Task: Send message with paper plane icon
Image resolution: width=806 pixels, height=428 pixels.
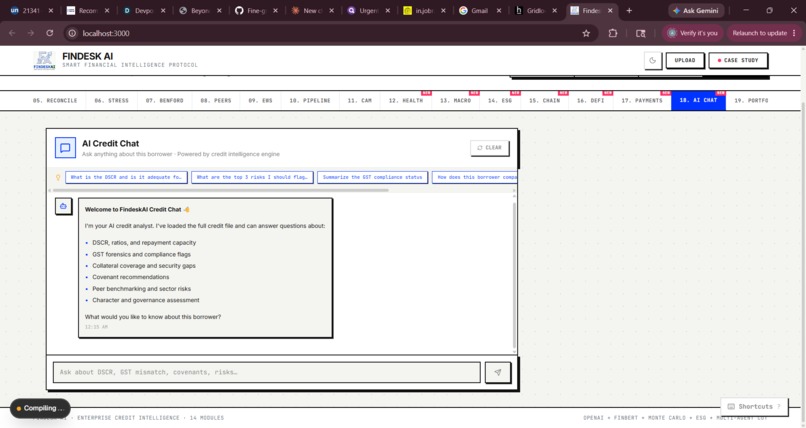Action: 498,372
